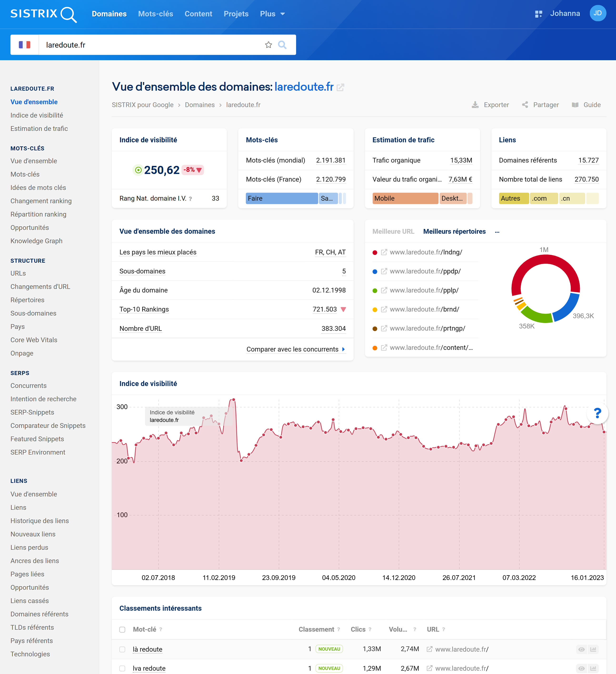This screenshot has height=674, width=616.
Task: Check the 'lva redoute' row checkbox
Action: (x=122, y=669)
